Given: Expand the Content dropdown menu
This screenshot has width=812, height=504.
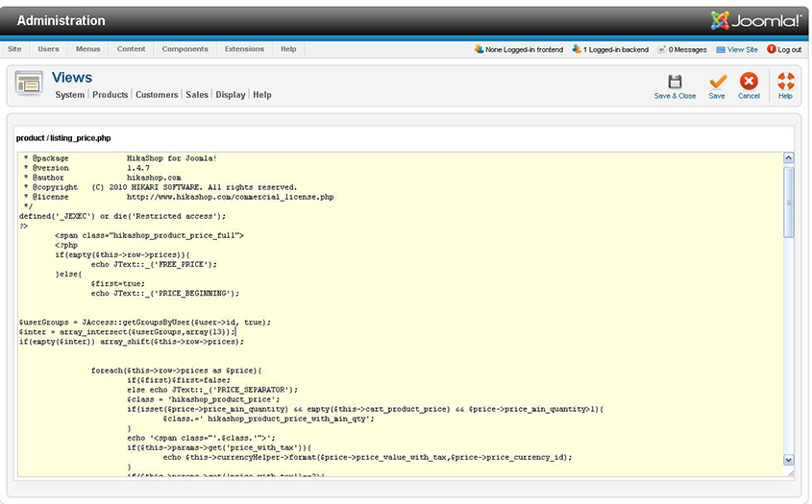Looking at the screenshot, I should tap(132, 49).
